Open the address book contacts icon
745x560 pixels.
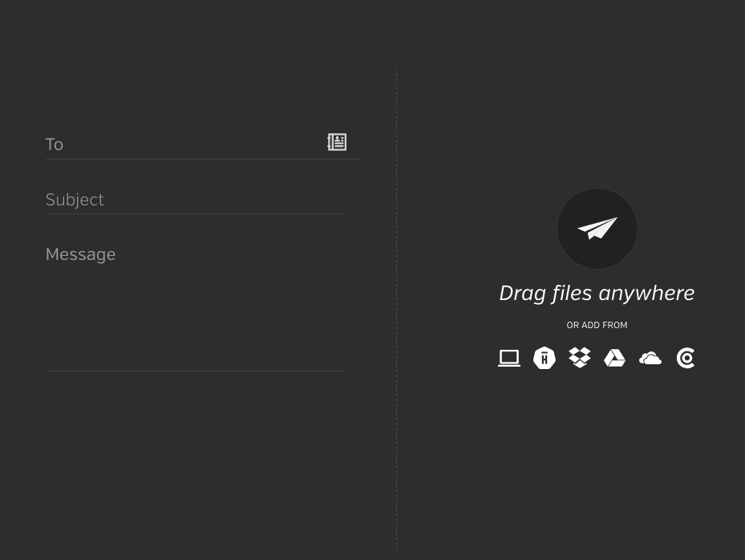click(x=337, y=142)
